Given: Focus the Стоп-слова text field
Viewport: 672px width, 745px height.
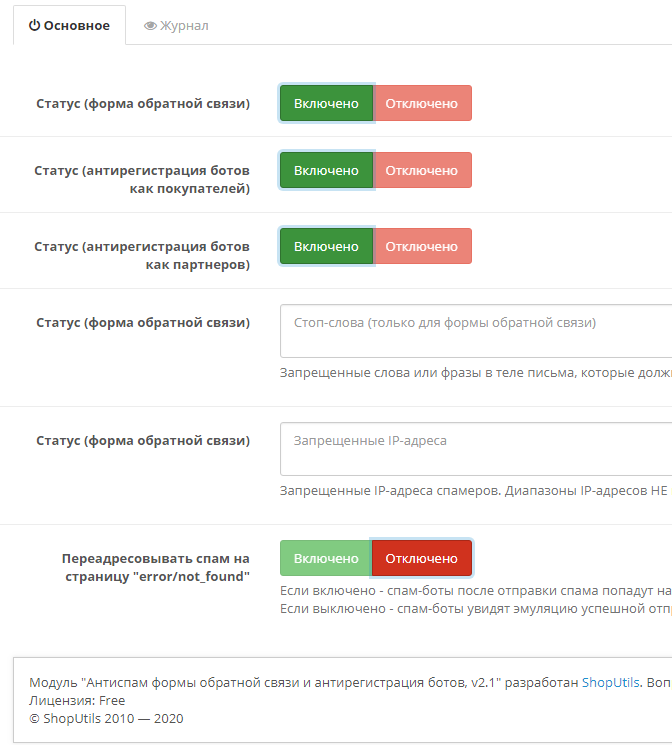Looking at the screenshot, I should click(x=476, y=331).
